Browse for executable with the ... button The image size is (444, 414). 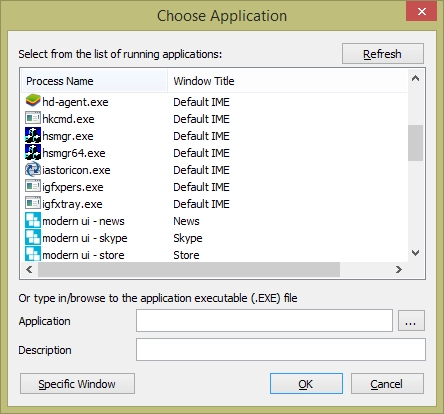[411, 321]
